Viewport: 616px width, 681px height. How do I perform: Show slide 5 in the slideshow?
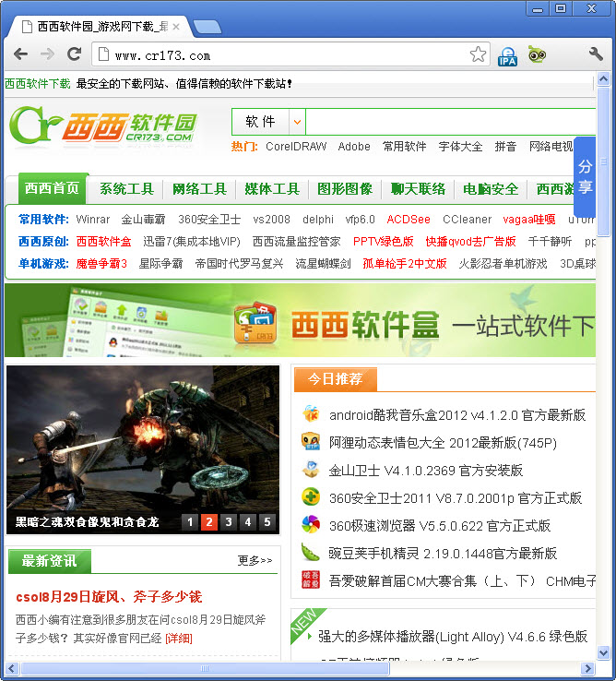(x=267, y=522)
